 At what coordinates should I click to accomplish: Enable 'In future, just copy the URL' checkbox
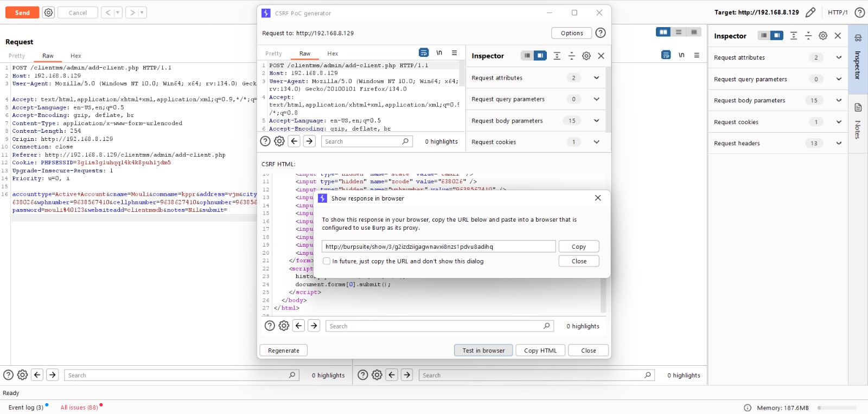click(x=327, y=261)
